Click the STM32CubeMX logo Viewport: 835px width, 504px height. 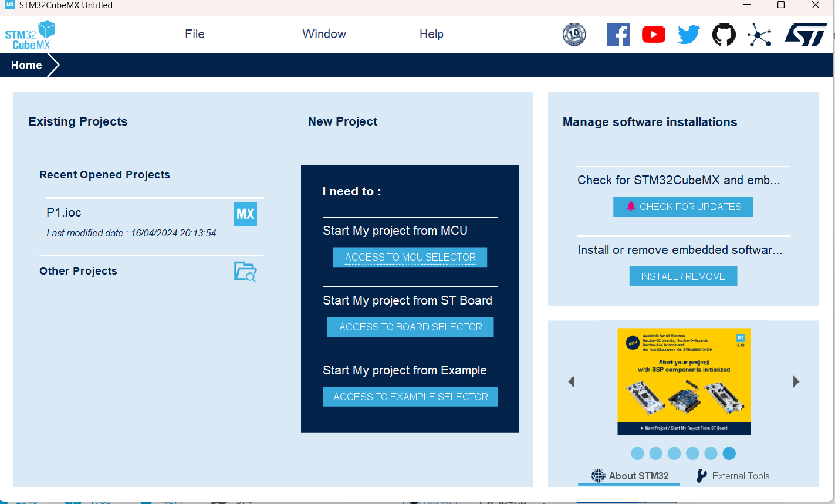[30, 35]
